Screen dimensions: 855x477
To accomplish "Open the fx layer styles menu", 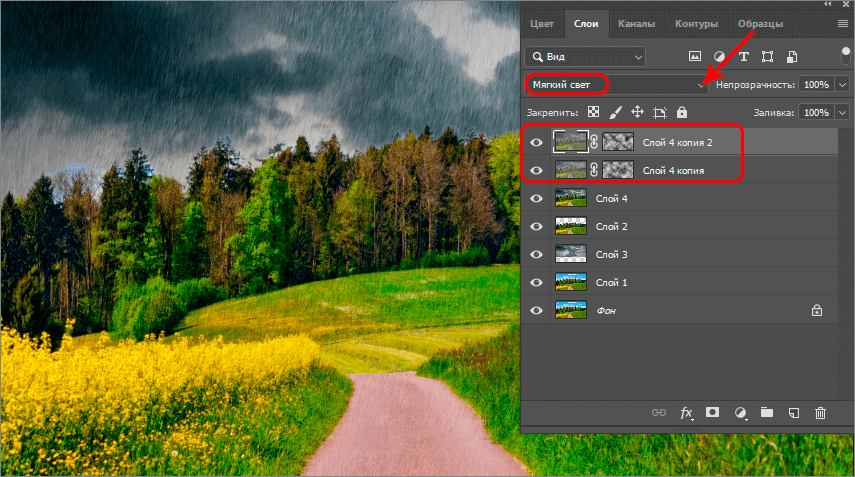I will coord(687,412).
